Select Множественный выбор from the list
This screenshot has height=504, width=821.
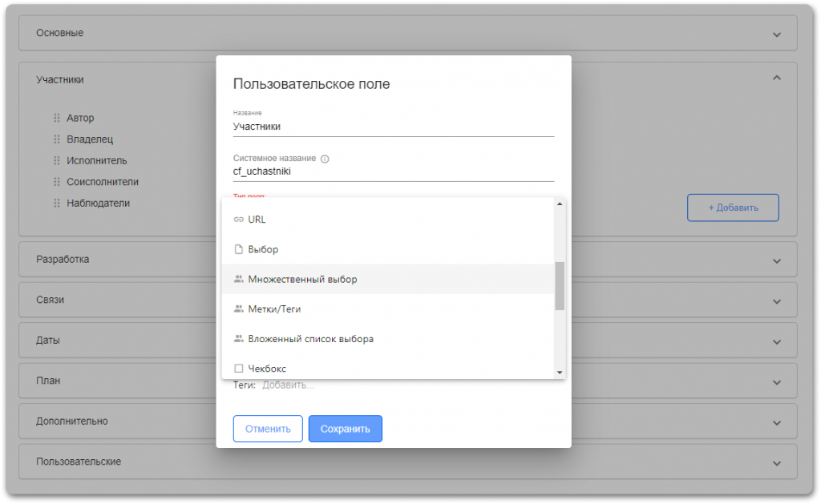point(388,279)
